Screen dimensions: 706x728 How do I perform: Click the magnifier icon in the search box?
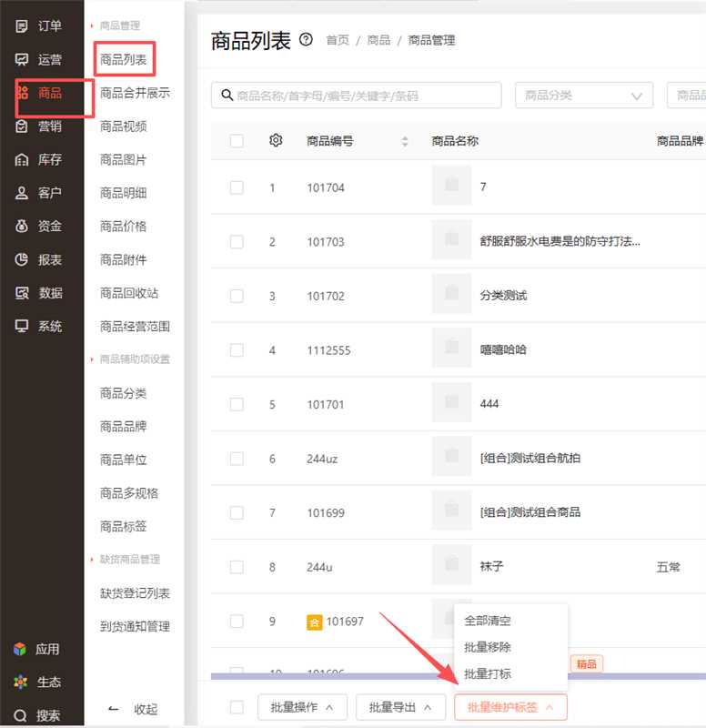point(227,96)
